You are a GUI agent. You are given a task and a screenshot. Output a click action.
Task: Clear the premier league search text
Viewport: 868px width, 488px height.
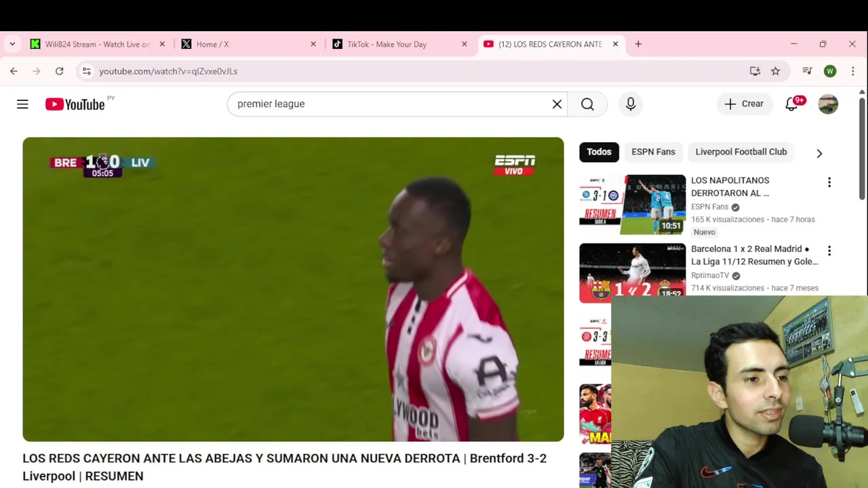557,104
